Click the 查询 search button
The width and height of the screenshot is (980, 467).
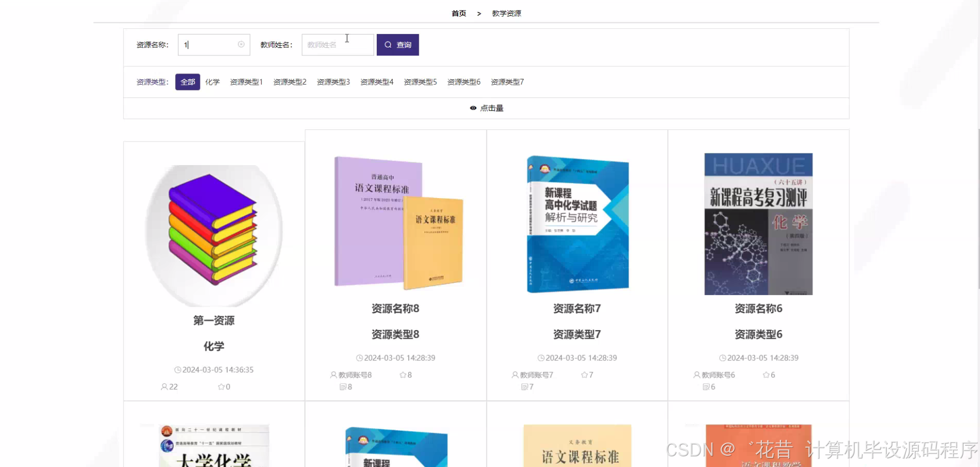point(398,45)
